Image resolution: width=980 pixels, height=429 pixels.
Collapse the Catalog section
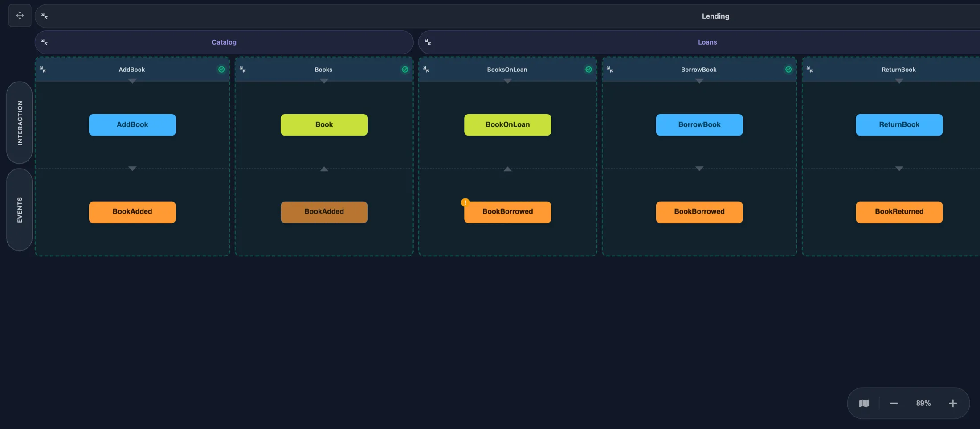tap(45, 42)
